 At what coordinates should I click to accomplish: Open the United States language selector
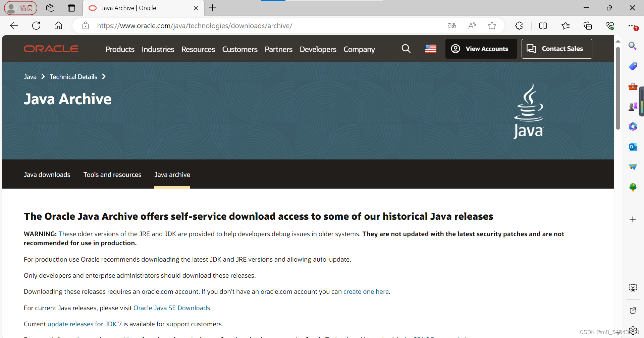click(x=430, y=49)
